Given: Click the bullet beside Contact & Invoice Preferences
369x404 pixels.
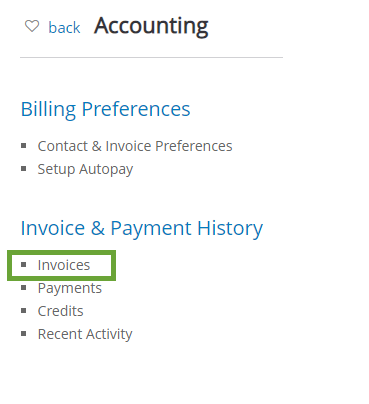Looking at the screenshot, I should tap(24, 146).
